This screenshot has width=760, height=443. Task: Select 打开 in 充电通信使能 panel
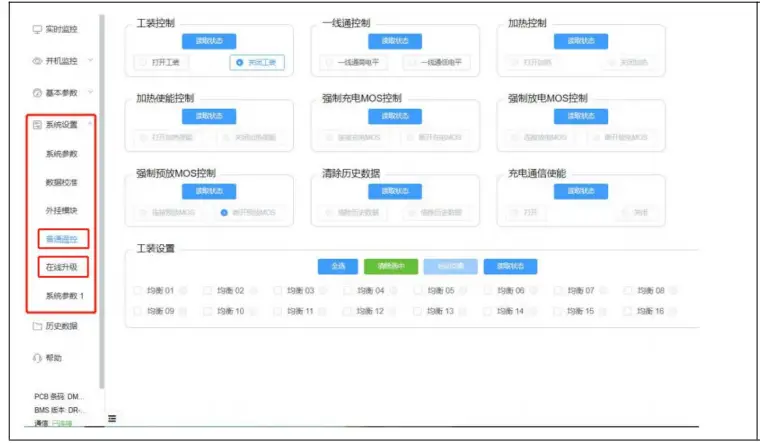tap(526, 213)
